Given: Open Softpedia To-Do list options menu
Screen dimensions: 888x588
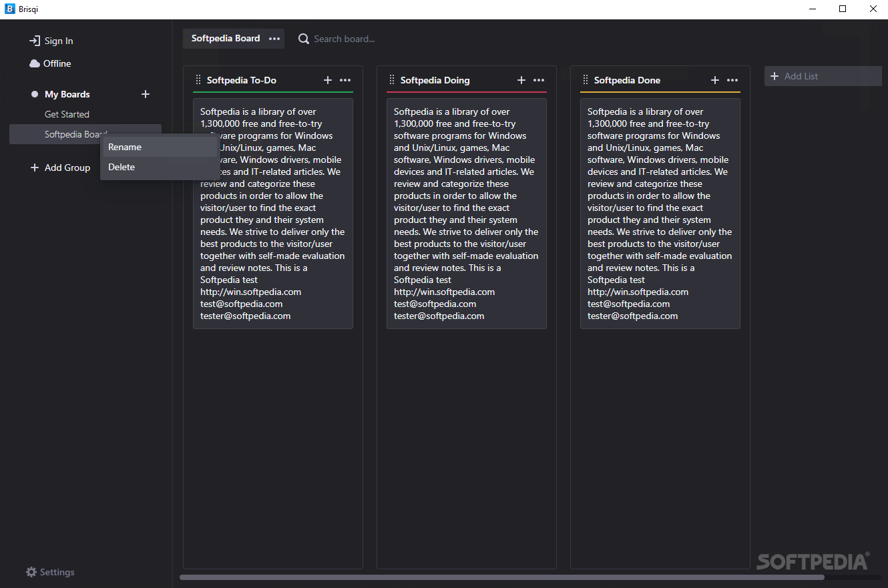Looking at the screenshot, I should (x=345, y=80).
